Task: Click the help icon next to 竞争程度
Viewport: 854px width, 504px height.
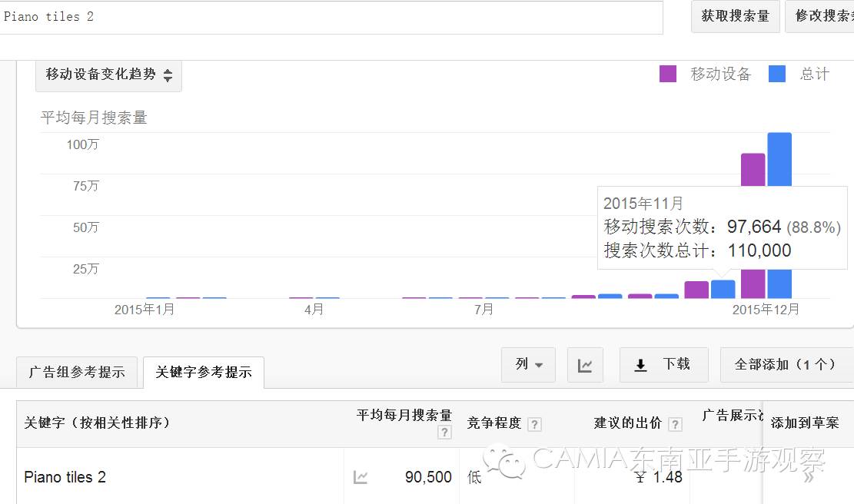Action: coord(535,425)
